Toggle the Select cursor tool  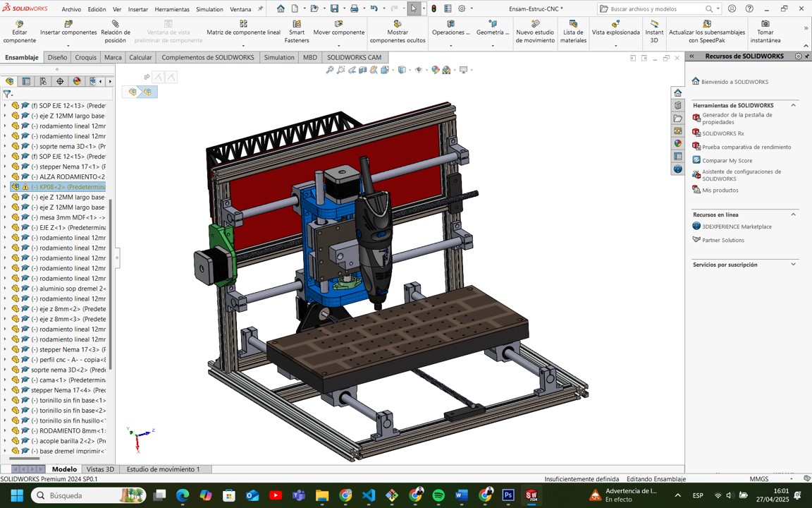[413, 8]
